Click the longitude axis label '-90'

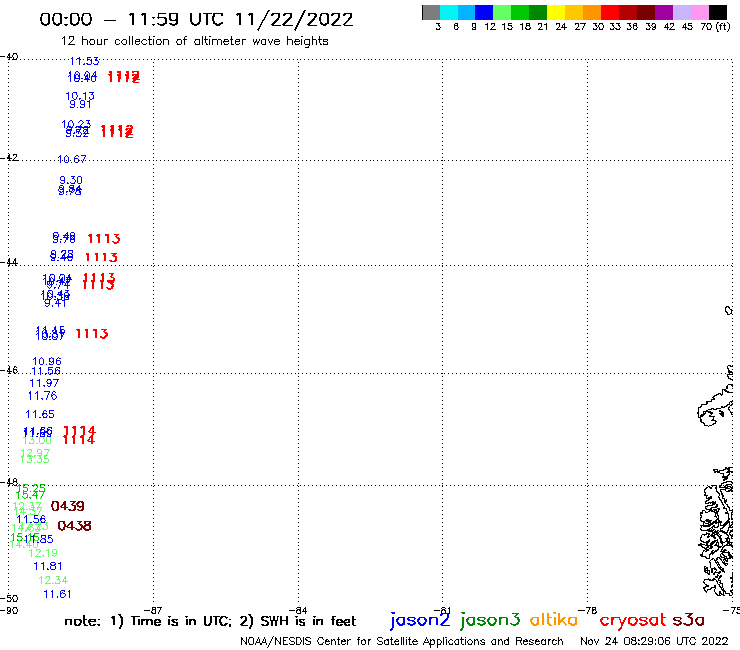(x=9, y=610)
